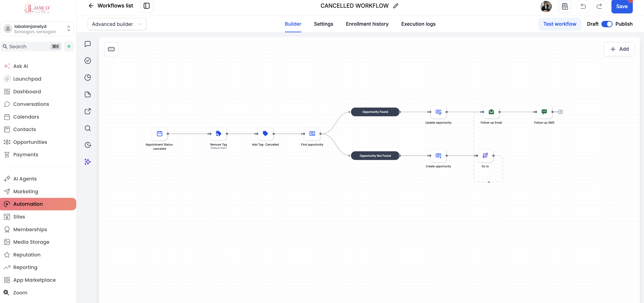This screenshot has height=303, width=644.
Task: Click the user profile avatar
Action: (546, 6)
